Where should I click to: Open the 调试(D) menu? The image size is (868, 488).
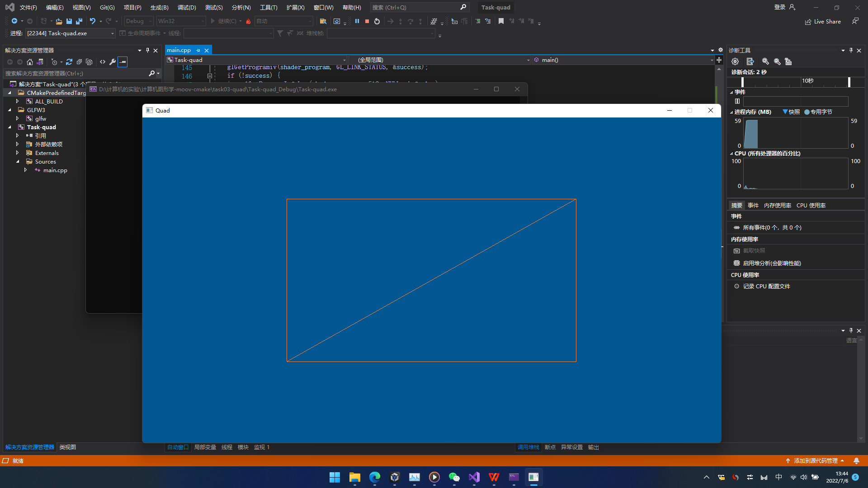coord(187,8)
